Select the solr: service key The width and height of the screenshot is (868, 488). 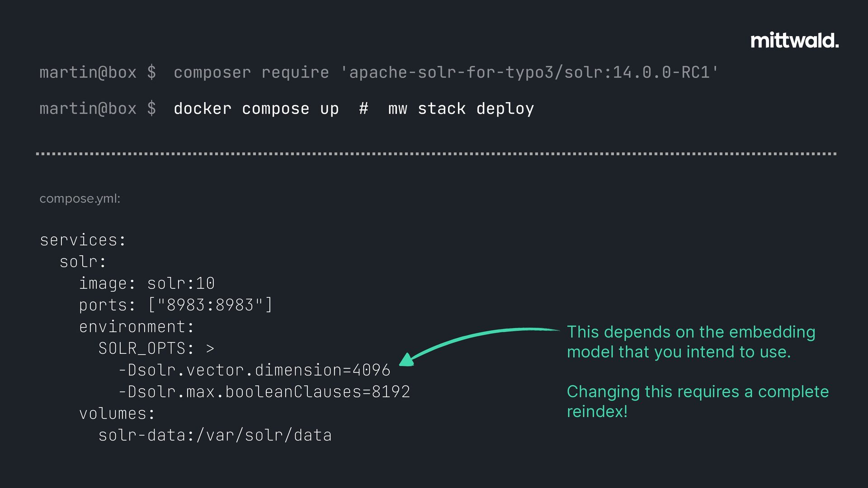coord(83,262)
